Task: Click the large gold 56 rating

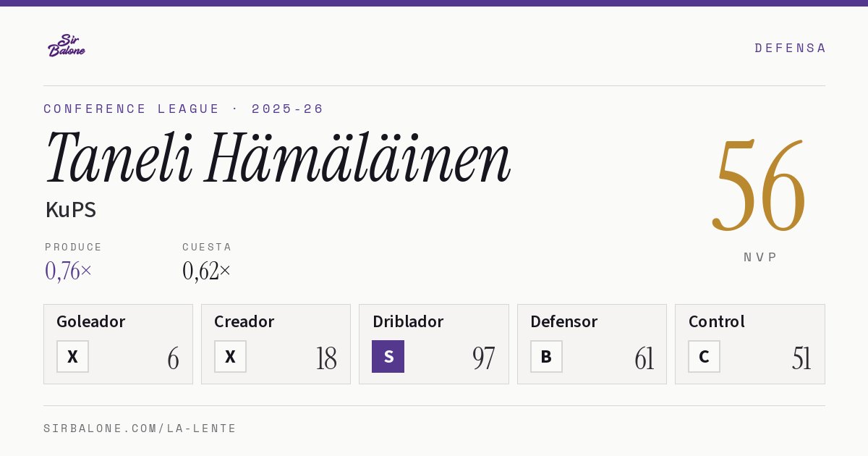Action: click(x=759, y=185)
